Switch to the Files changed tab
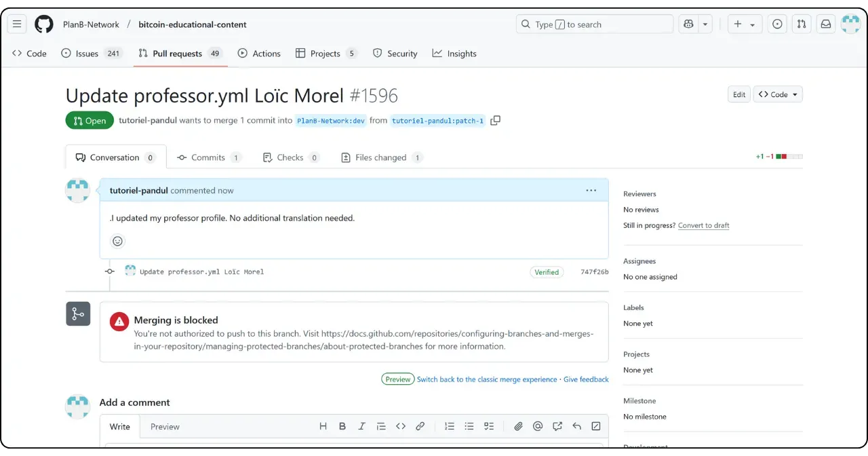The height and width of the screenshot is (456, 868). coord(381,157)
